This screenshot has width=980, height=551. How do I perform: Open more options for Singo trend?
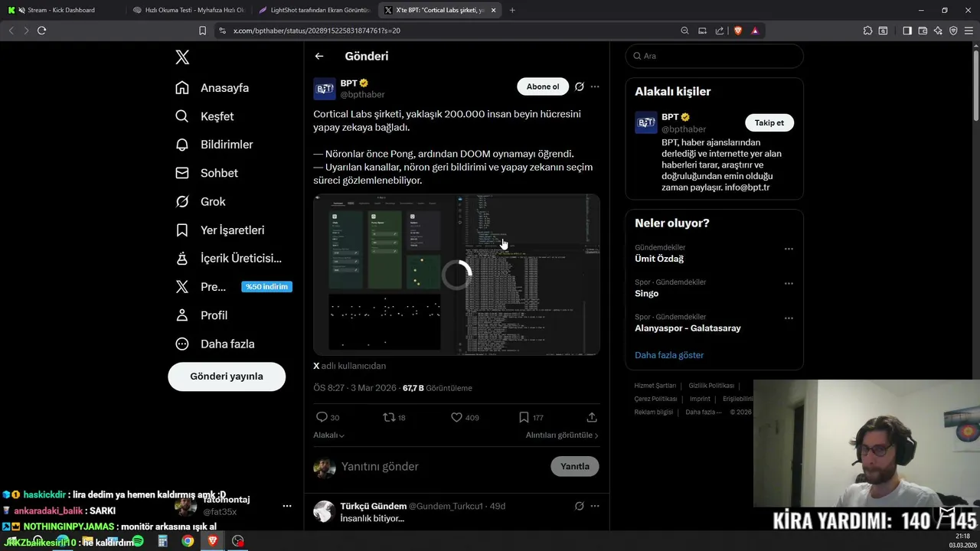pos(789,283)
